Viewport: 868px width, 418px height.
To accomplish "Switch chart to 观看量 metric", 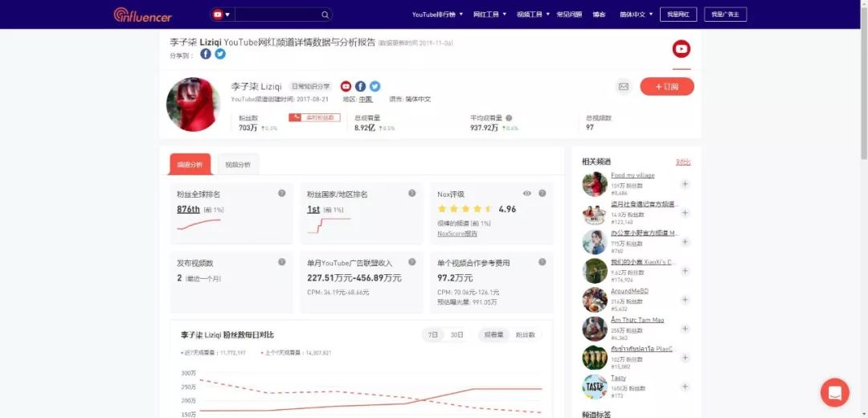I will click(493, 335).
